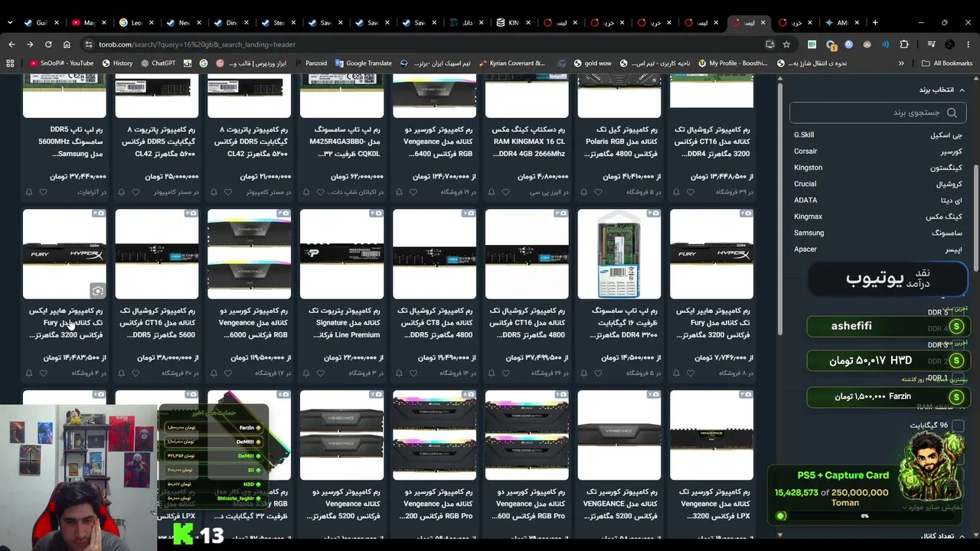The width and height of the screenshot is (980, 551).
Task: Open the Google Translate bookmark
Action: [x=362, y=64]
